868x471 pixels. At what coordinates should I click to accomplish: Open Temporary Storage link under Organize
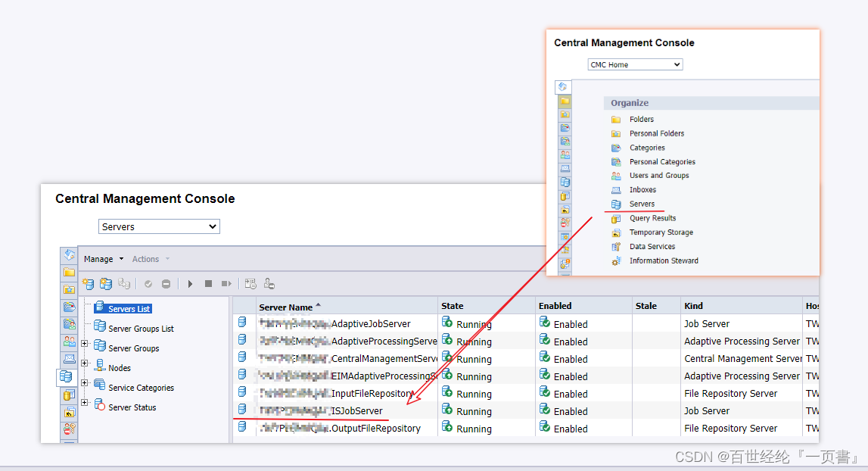click(x=661, y=232)
